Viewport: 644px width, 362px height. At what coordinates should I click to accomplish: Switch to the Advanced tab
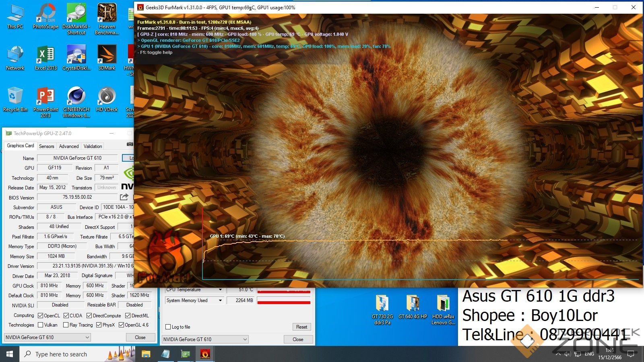pyautogui.click(x=69, y=146)
